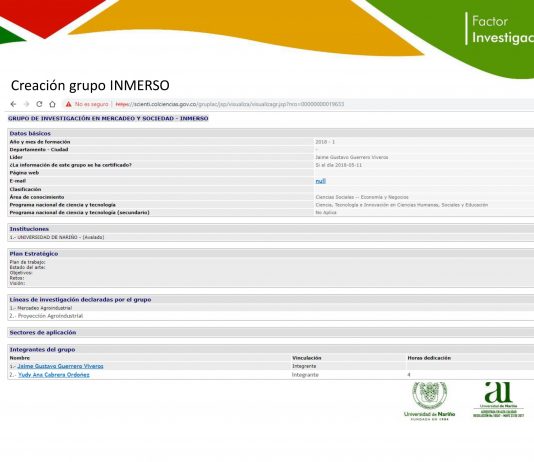Screen dimensions: 534x462
Task: Click the browser forward arrow
Action: coord(26,104)
